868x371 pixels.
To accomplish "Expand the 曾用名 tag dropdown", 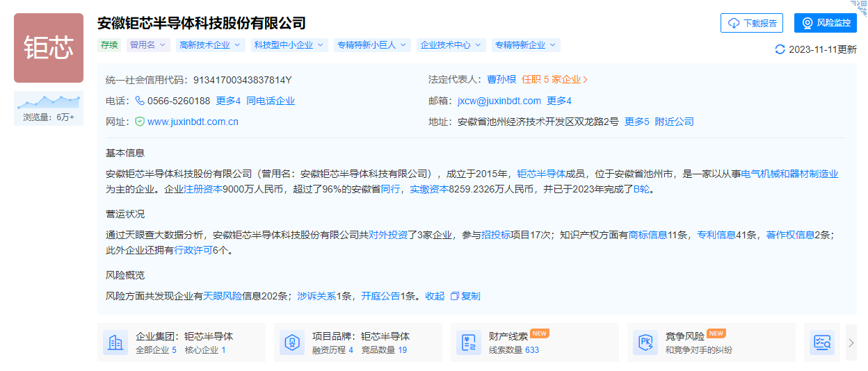I will click(x=148, y=45).
